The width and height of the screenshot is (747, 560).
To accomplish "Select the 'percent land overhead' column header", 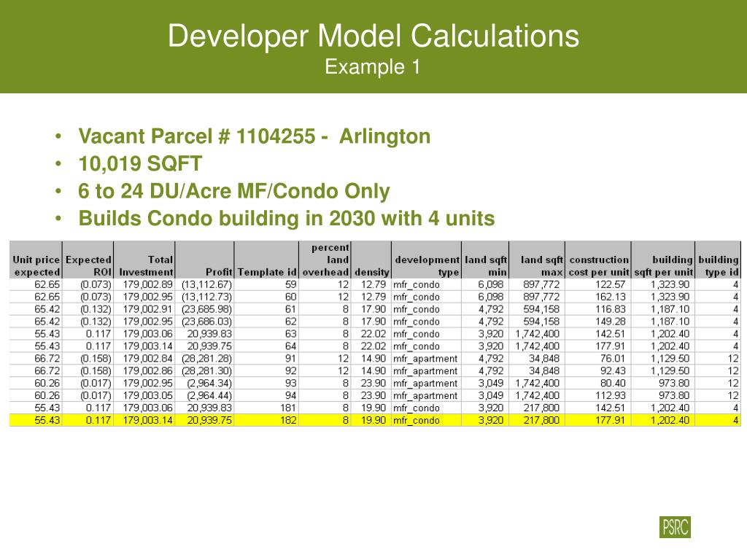I will (x=325, y=260).
